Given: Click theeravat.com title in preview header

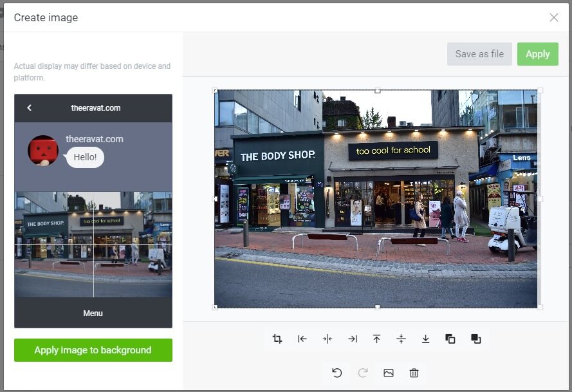Looking at the screenshot, I should [96, 108].
